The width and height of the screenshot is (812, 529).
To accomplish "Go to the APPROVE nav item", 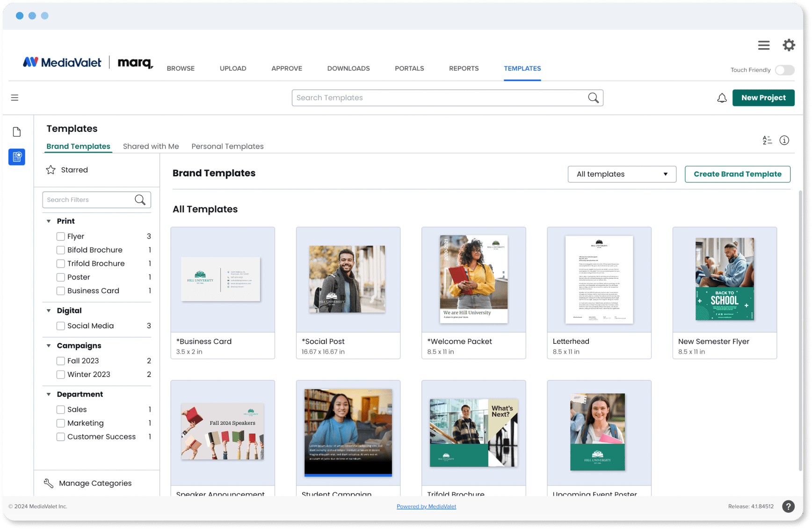I will point(287,68).
